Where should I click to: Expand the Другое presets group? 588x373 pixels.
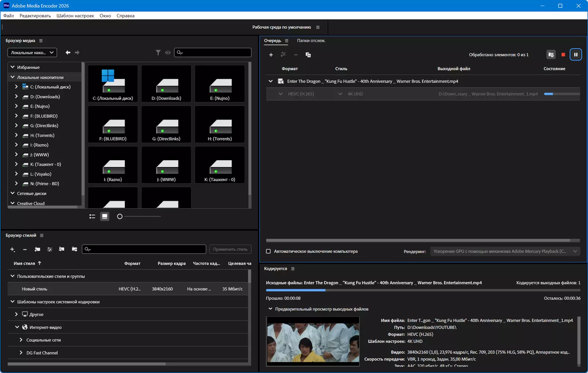pos(16,314)
